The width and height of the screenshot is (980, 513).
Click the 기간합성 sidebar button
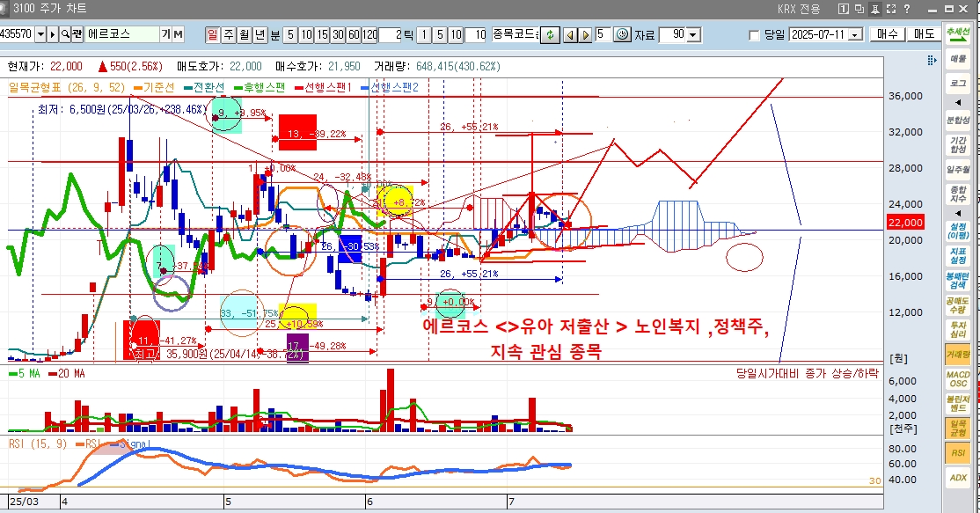[958, 145]
